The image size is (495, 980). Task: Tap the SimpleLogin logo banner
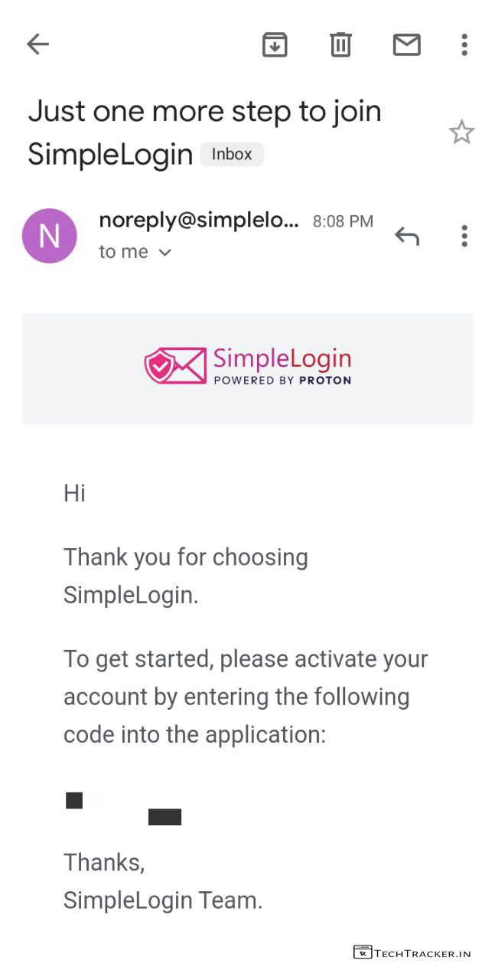pyautogui.click(x=247, y=367)
